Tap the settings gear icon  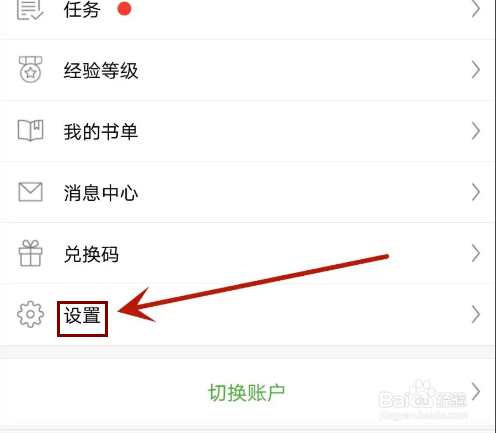[x=30, y=314]
